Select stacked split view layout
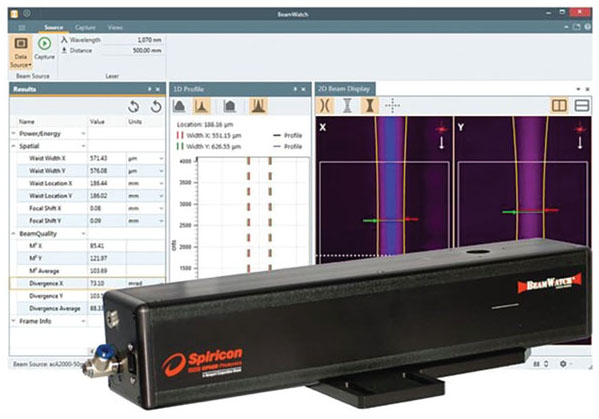This screenshot has height=419, width=599. pos(581,105)
